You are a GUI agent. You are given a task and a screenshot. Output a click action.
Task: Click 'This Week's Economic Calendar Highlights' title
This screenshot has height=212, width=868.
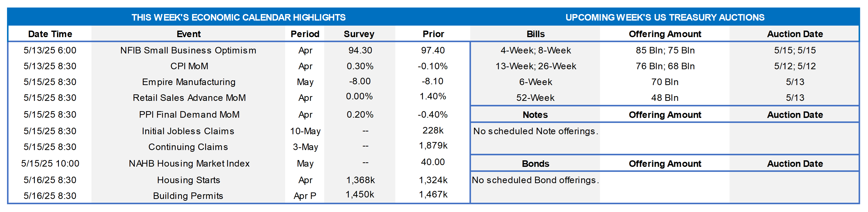238,18
